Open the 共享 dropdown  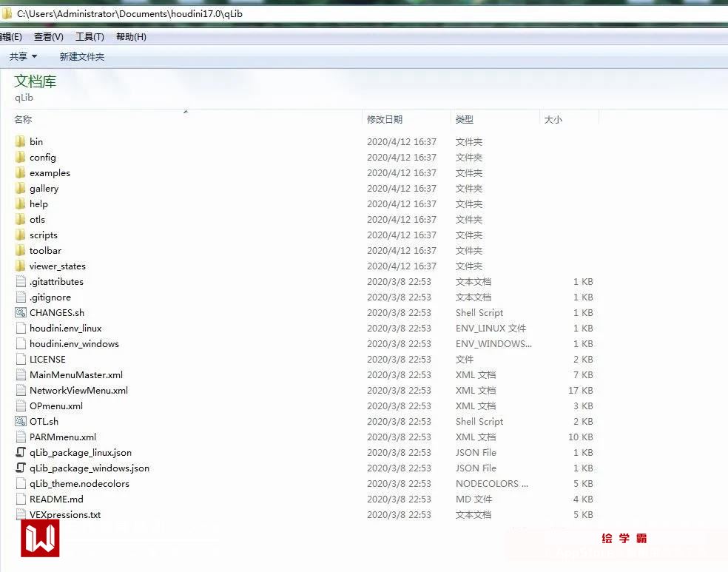pos(23,57)
